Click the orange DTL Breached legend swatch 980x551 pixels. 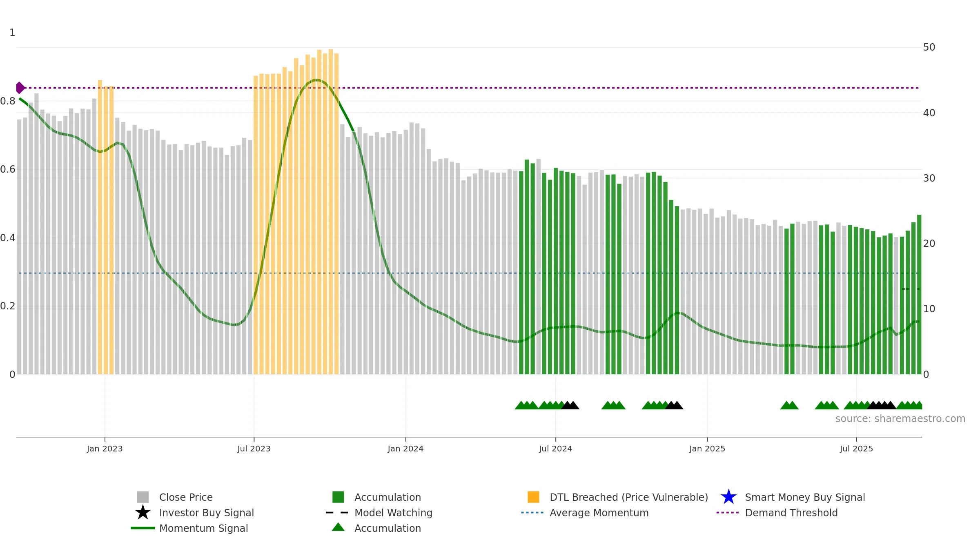coord(533,497)
